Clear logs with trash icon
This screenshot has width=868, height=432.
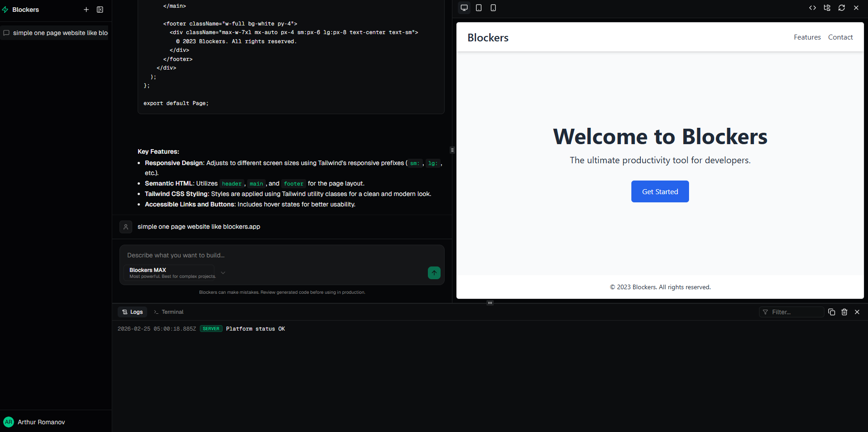[844, 312]
